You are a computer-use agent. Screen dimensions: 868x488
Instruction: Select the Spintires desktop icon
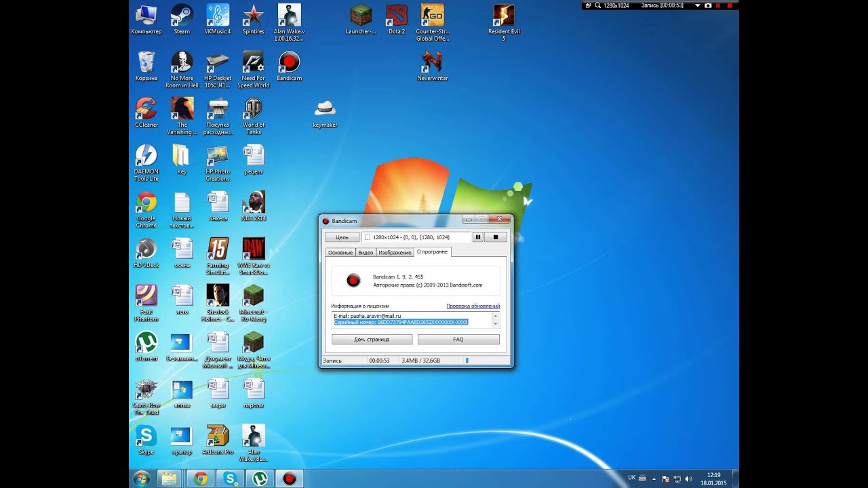tap(254, 20)
